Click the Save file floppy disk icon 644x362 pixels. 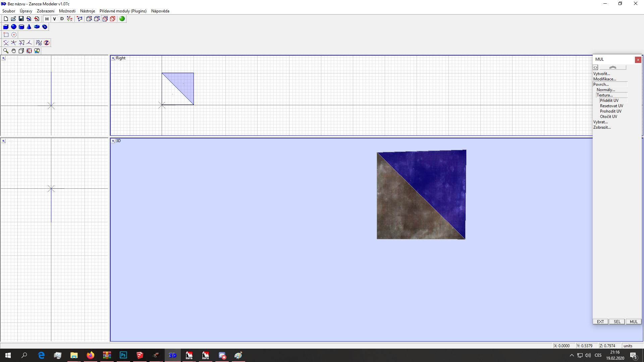pyautogui.click(x=21, y=19)
